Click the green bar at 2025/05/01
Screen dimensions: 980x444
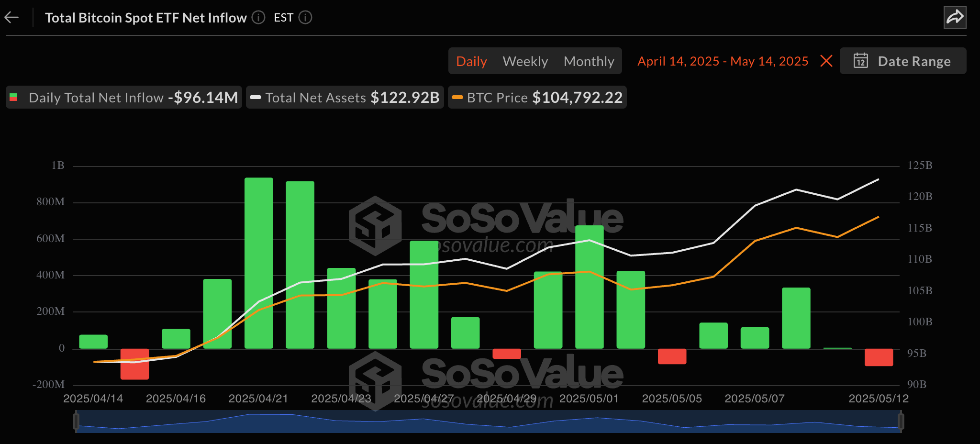(589, 287)
